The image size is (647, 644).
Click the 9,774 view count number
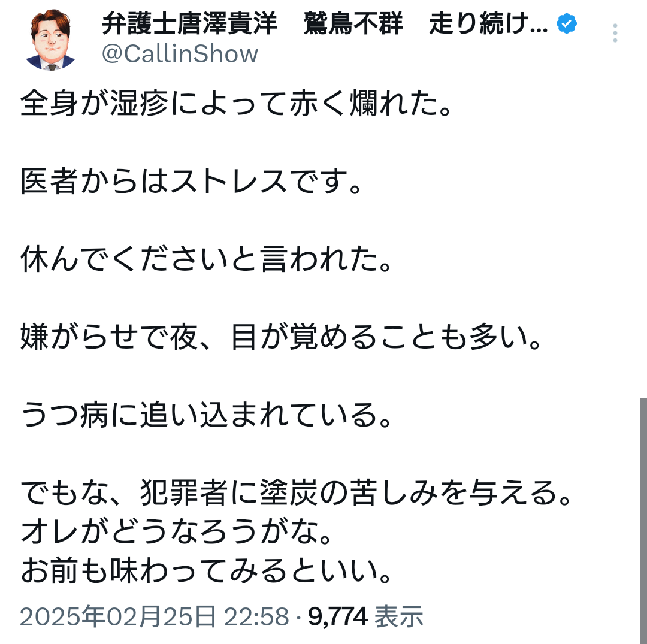(x=337, y=616)
